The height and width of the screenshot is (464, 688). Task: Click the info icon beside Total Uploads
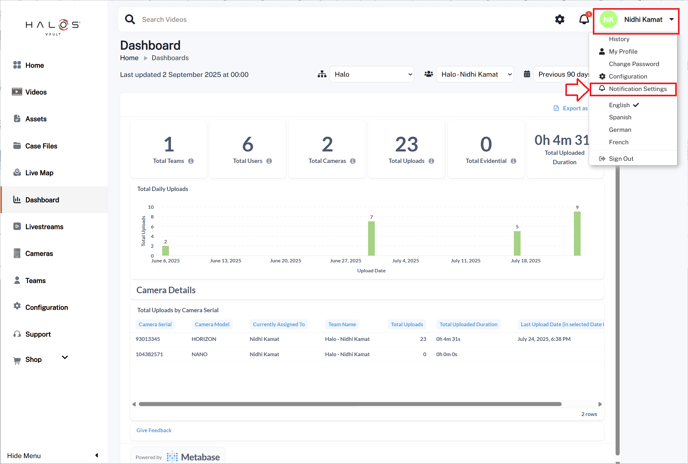click(431, 161)
